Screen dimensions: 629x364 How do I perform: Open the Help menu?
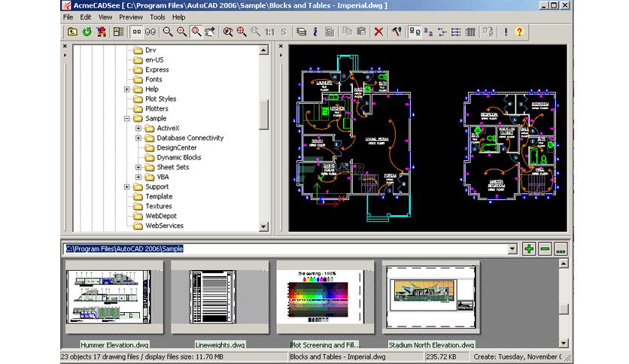point(178,17)
